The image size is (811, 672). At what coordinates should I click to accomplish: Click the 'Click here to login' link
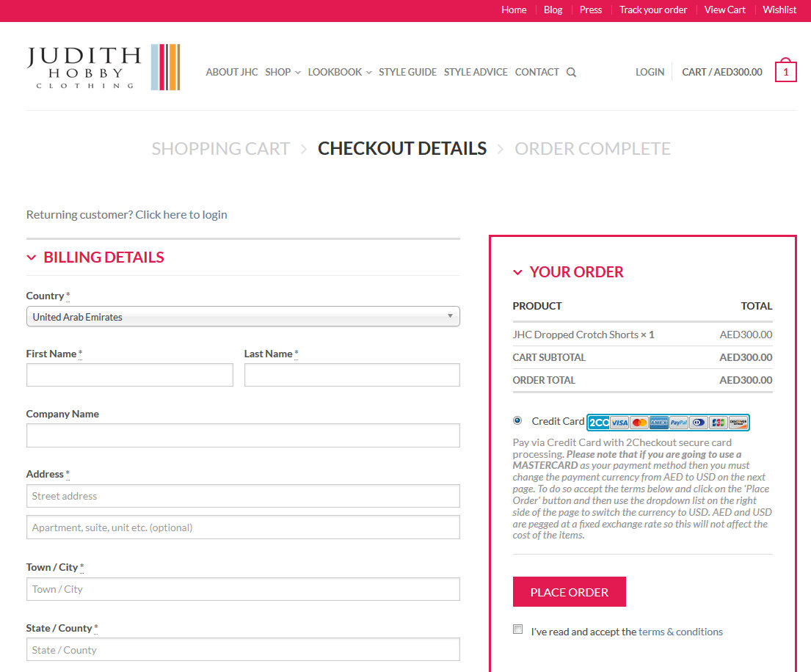[181, 215]
